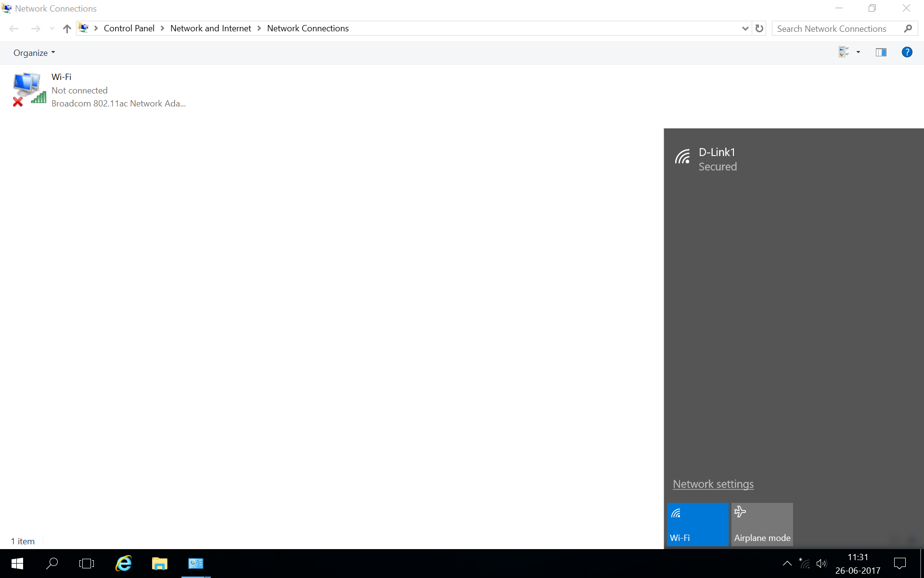This screenshot has height=578, width=924.
Task: Click the 1 item status bar text
Action: (x=23, y=541)
